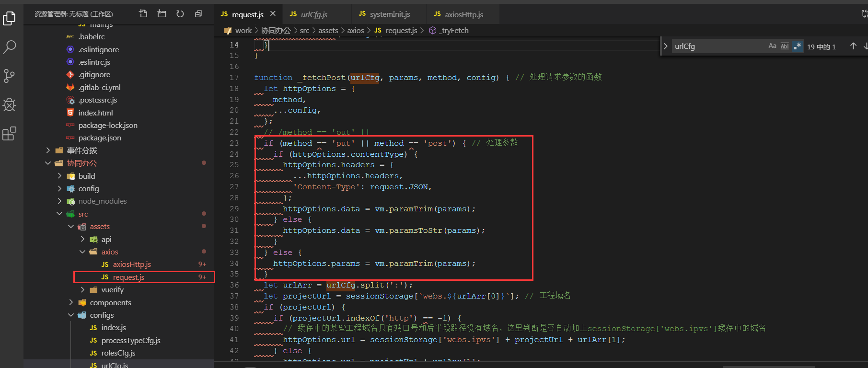Toggle Match Whole Word in find widget

click(785, 46)
